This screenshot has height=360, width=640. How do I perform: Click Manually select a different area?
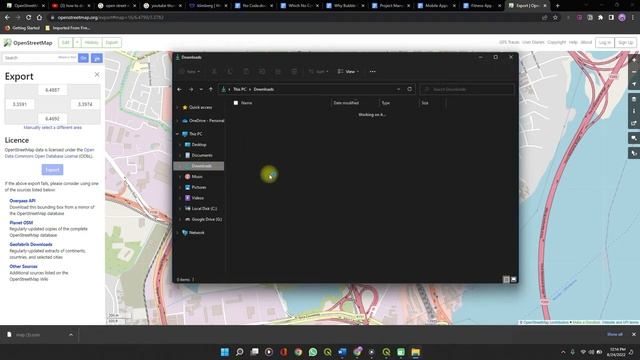coord(53,128)
